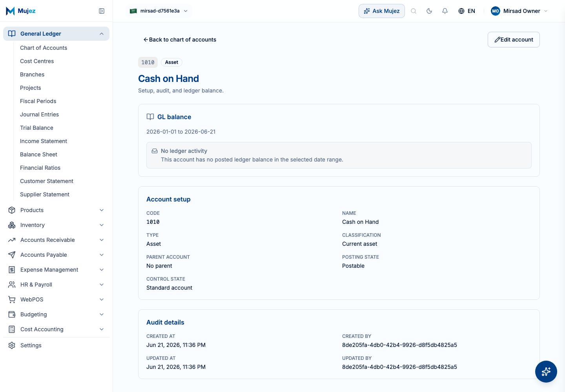
Task: Click Ask Mujez button
Action: (382, 11)
